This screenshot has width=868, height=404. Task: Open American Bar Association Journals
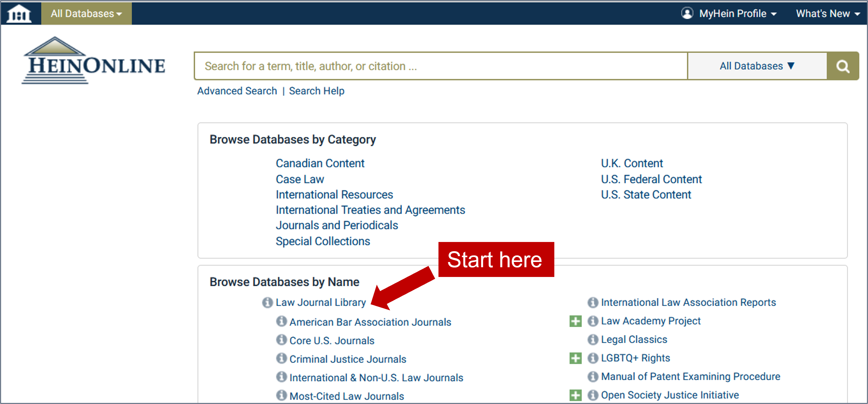click(370, 322)
